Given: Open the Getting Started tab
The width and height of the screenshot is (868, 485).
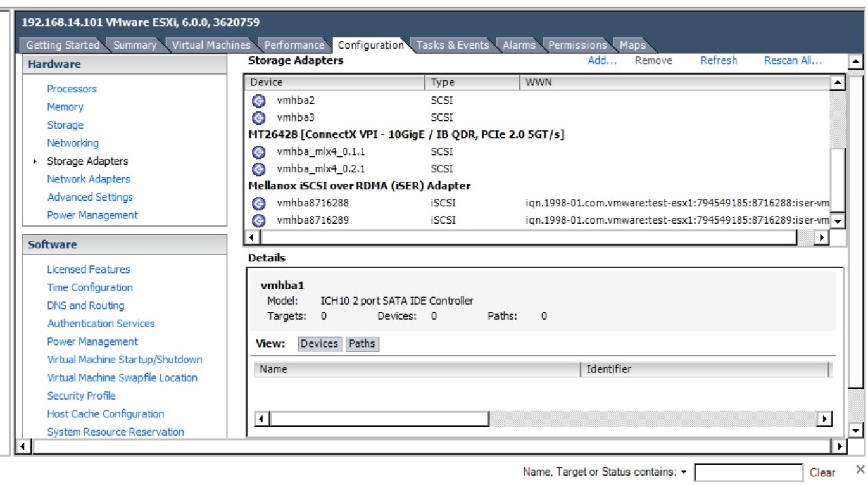Looking at the screenshot, I should pyautogui.click(x=62, y=45).
